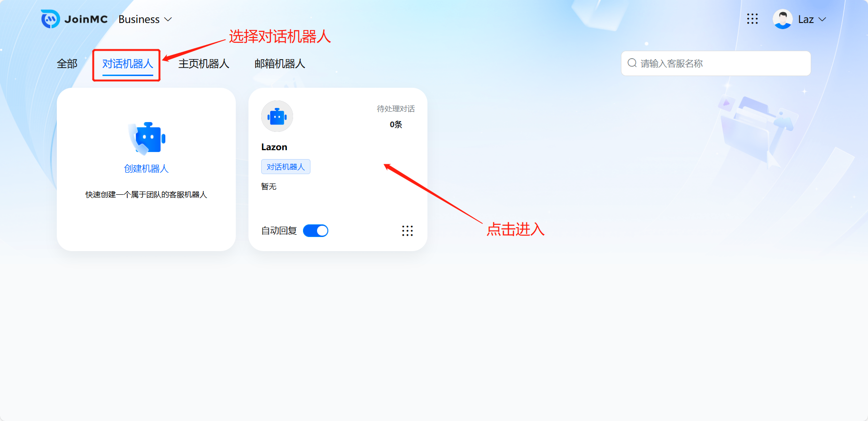Open the apps grid icon in header
The height and width of the screenshot is (421, 868).
click(752, 19)
